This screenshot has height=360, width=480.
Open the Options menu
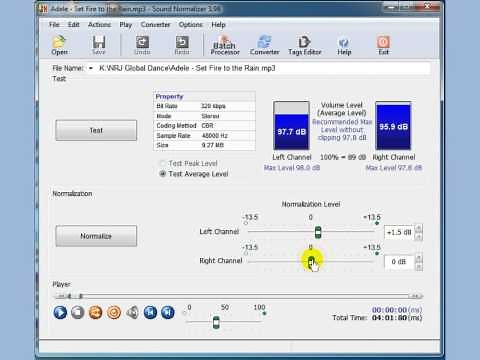point(190,25)
